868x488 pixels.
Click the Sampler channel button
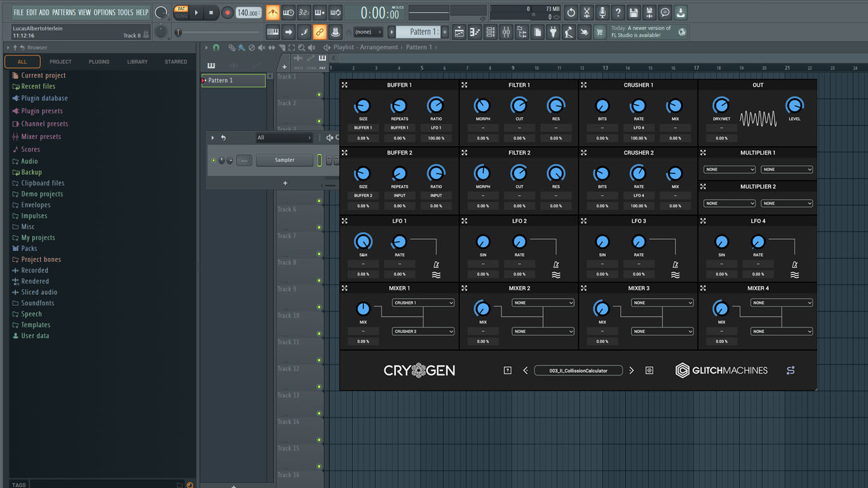[x=284, y=160]
